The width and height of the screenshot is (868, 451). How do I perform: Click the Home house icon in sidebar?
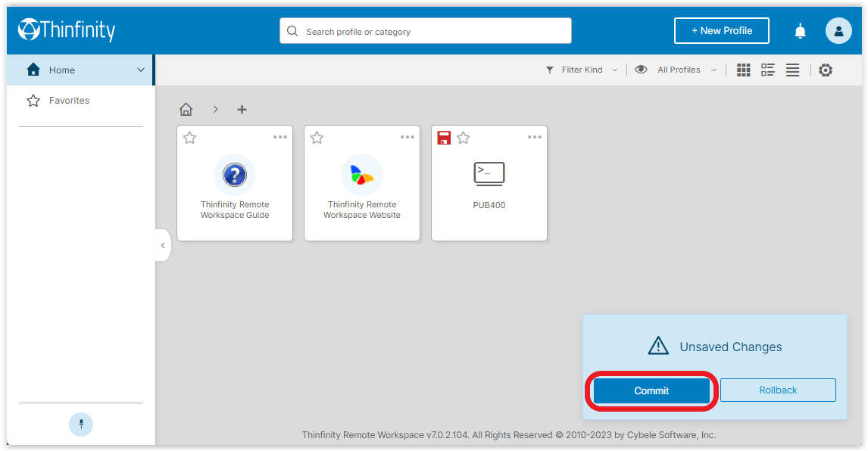tap(33, 70)
